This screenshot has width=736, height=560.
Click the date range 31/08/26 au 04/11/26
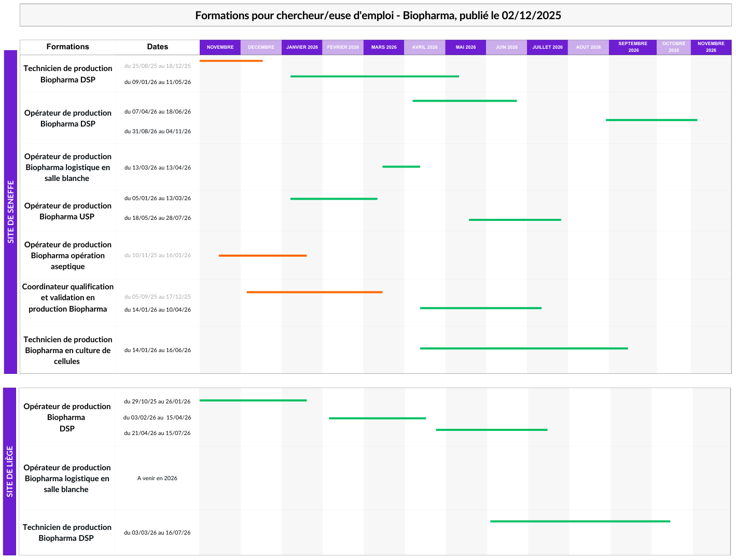(x=158, y=131)
